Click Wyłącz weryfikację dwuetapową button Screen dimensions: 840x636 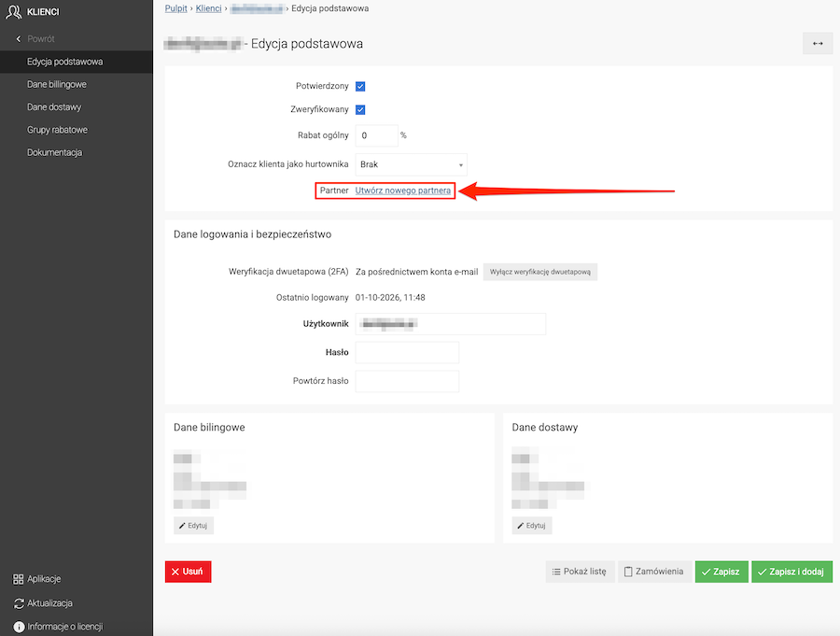[540, 272]
